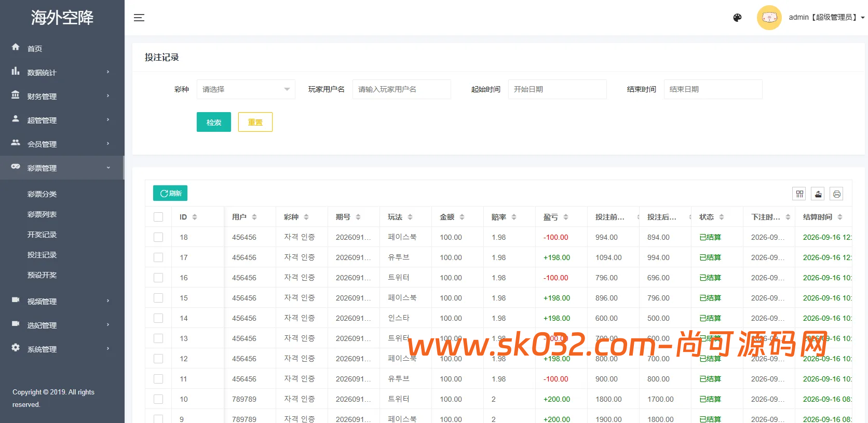
Task: Open the theme color palette icon
Action: coord(737,18)
